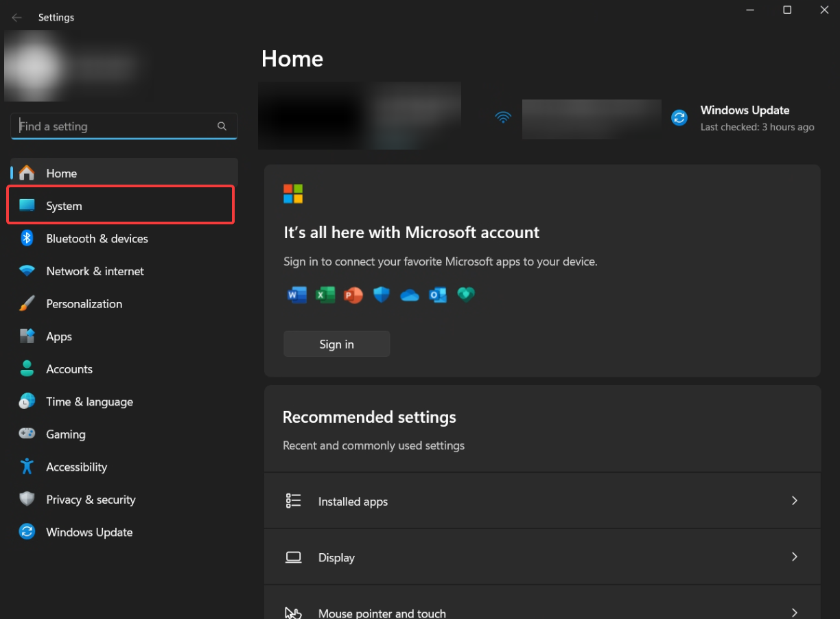Click the wifi status icon near header

tap(503, 117)
